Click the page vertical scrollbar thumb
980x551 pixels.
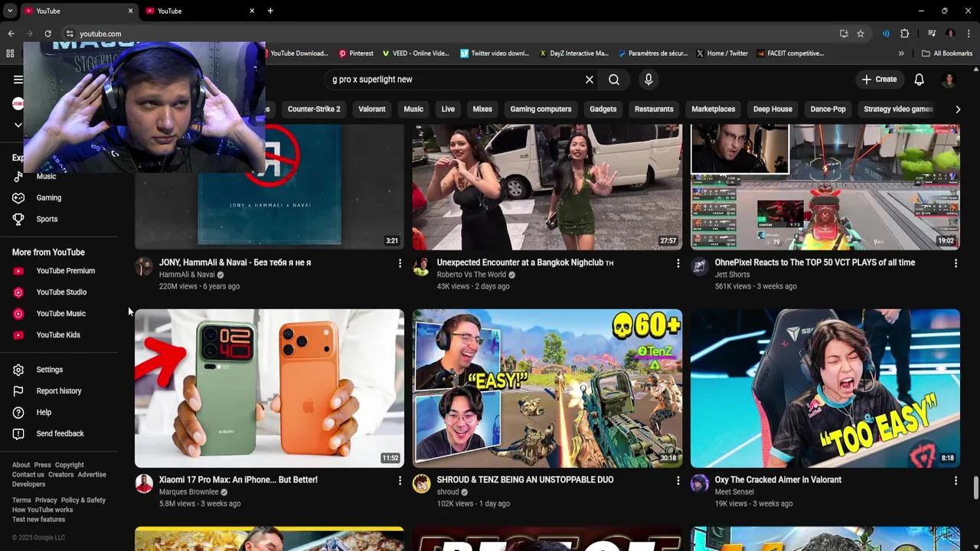click(x=975, y=487)
